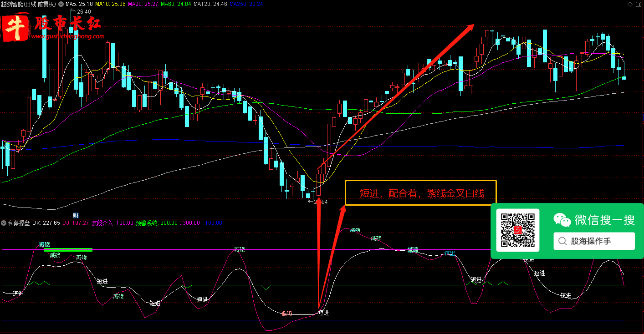Click the MA120: 24.46 label
This screenshot has height=334, width=644.
click(210, 4)
